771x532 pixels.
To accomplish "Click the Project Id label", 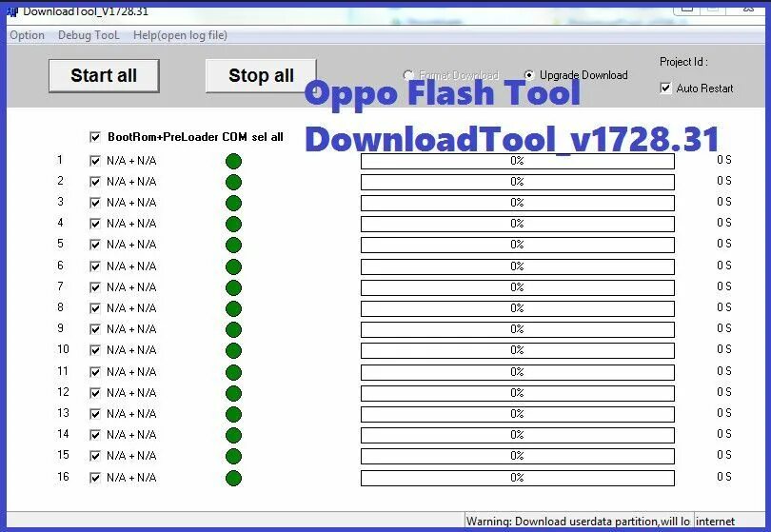I will (683, 62).
